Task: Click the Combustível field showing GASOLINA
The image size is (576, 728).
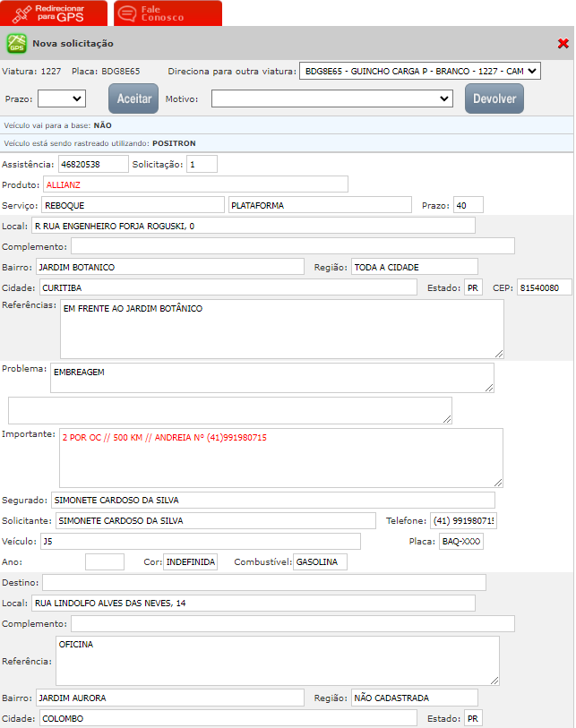Action: [x=320, y=562]
